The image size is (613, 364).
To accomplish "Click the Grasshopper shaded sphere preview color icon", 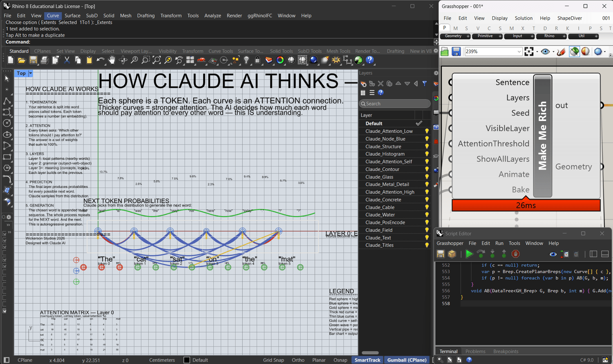I will click(x=585, y=51).
